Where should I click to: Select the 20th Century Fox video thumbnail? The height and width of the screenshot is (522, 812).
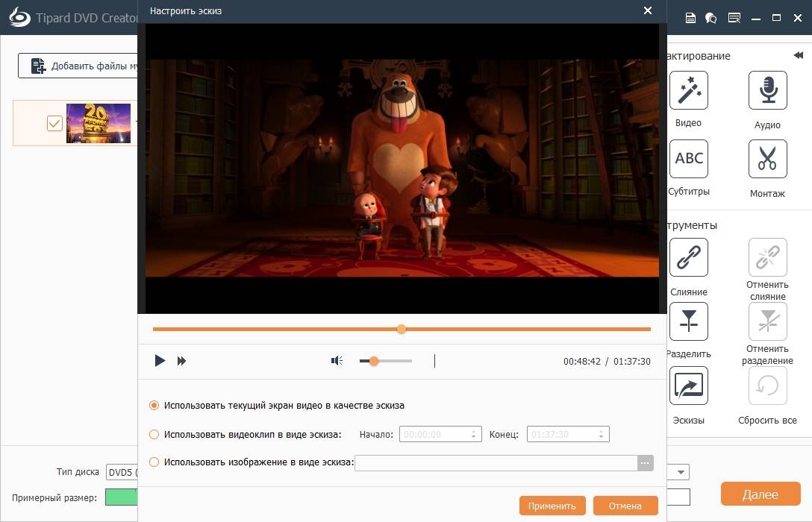point(99,123)
